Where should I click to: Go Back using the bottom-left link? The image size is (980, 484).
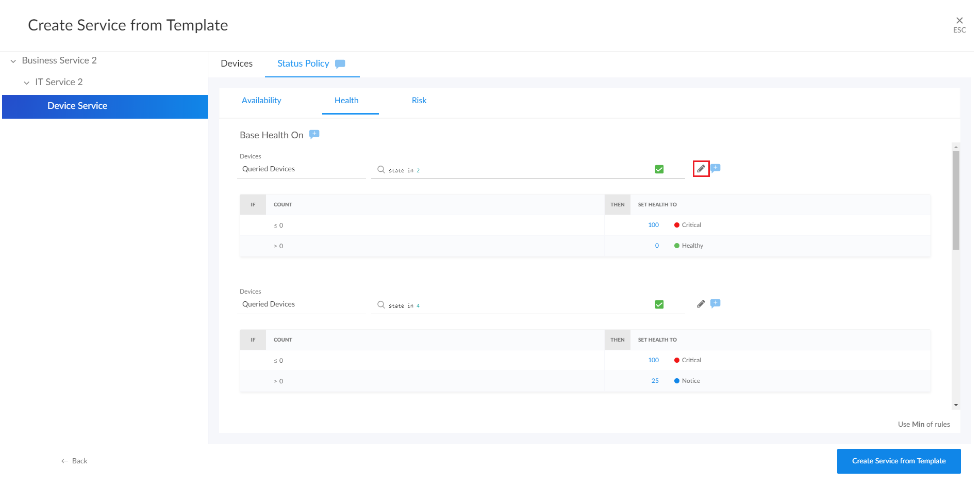coord(74,461)
